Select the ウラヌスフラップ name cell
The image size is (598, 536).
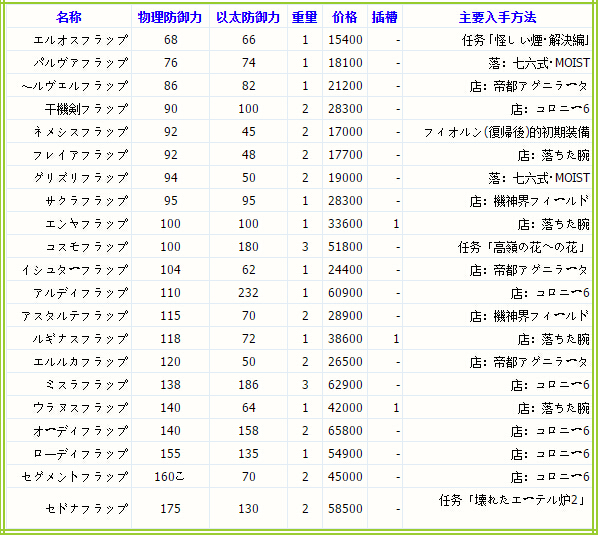pyautogui.click(x=69, y=408)
